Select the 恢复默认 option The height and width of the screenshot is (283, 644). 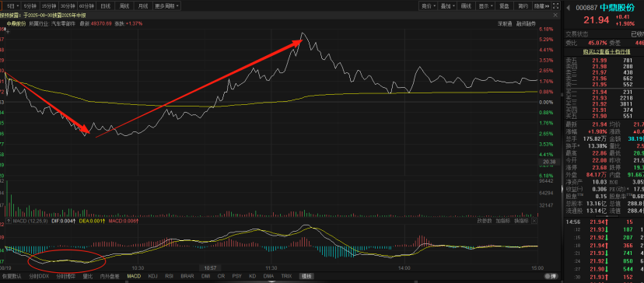[x=11, y=277]
